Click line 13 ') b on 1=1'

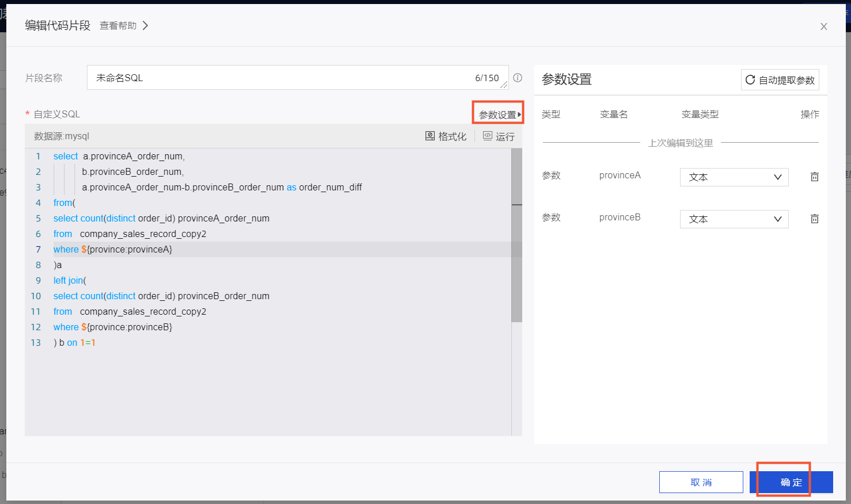pyautogui.click(x=74, y=342)
